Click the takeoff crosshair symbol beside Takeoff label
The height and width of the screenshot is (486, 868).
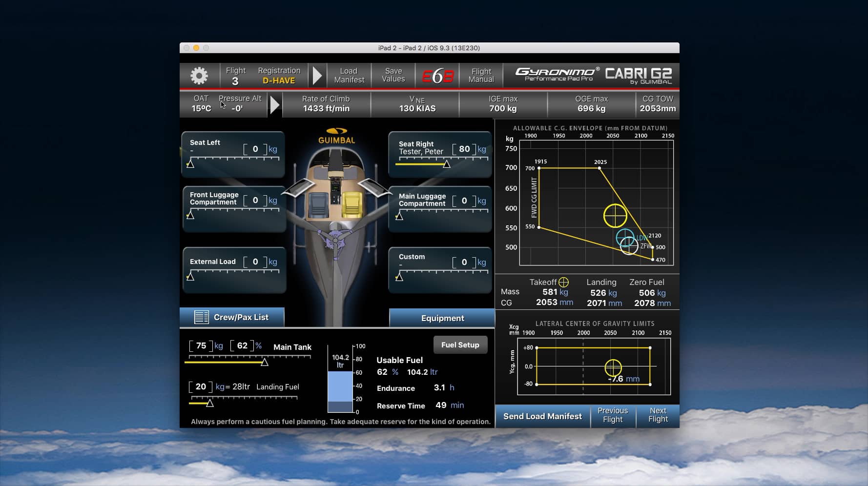click(x=564, y=282)
